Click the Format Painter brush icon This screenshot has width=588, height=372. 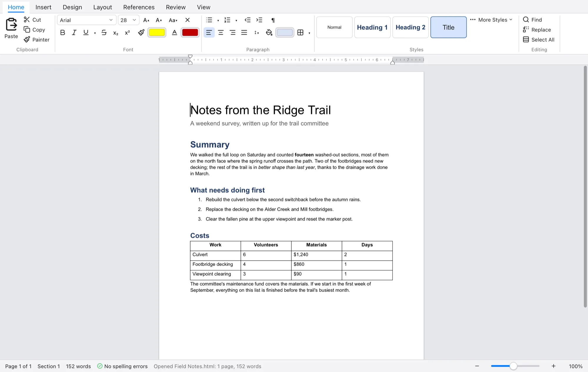(27, 39)
